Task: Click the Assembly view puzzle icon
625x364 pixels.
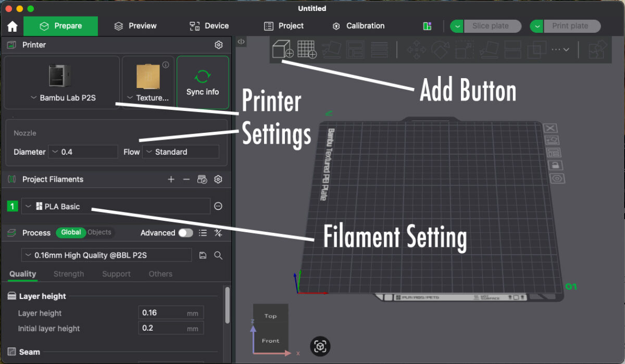Action: tap(598, 50)
